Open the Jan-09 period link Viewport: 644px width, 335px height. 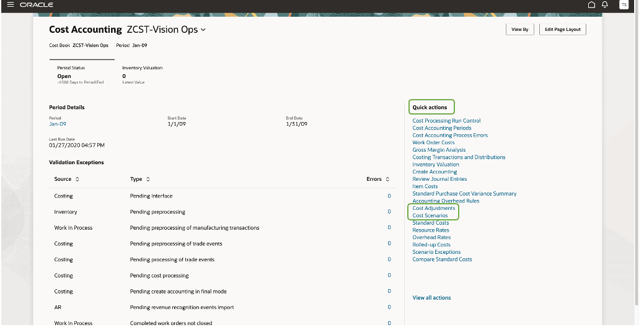point(58,124)
